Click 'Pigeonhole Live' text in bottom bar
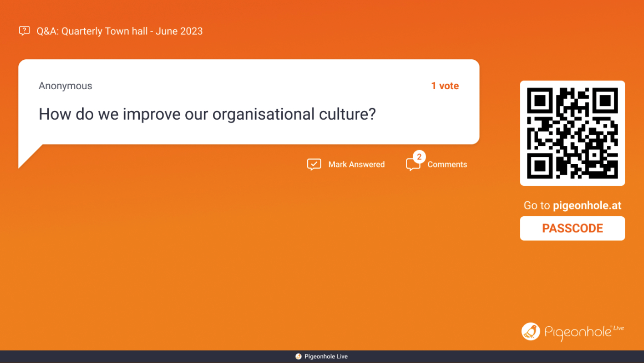This screenshot has height=363, width=644. tap(326, 357)
